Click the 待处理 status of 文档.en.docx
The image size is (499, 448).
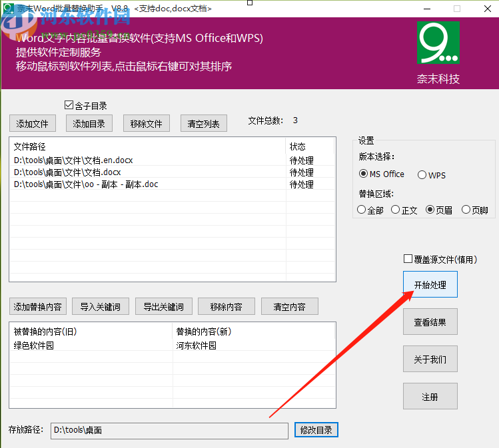pos(302,160)
